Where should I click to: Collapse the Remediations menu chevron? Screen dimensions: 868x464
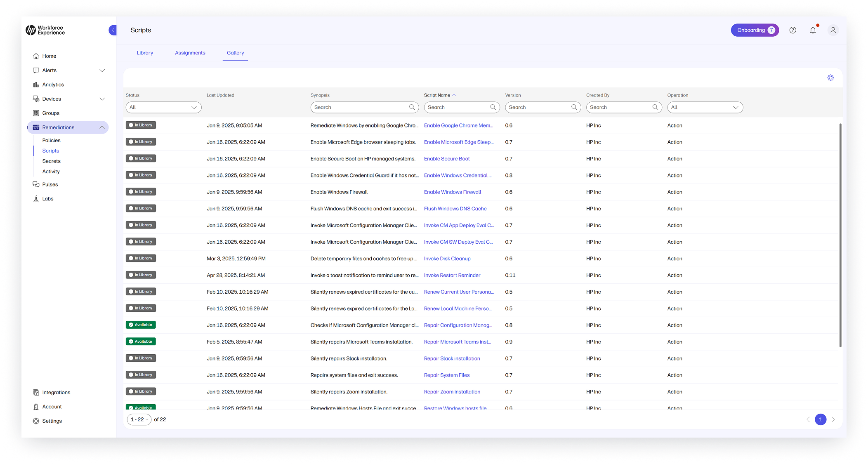(x=102, y=127)
